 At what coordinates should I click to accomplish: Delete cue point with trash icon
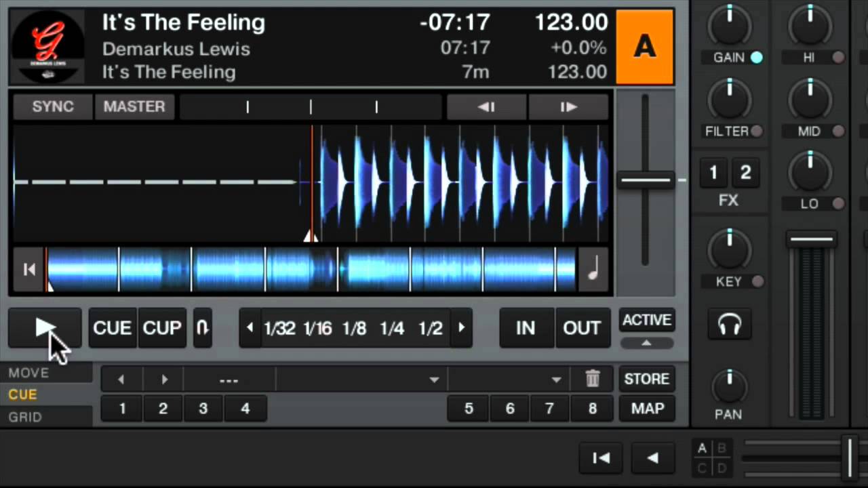click(593, 379)
